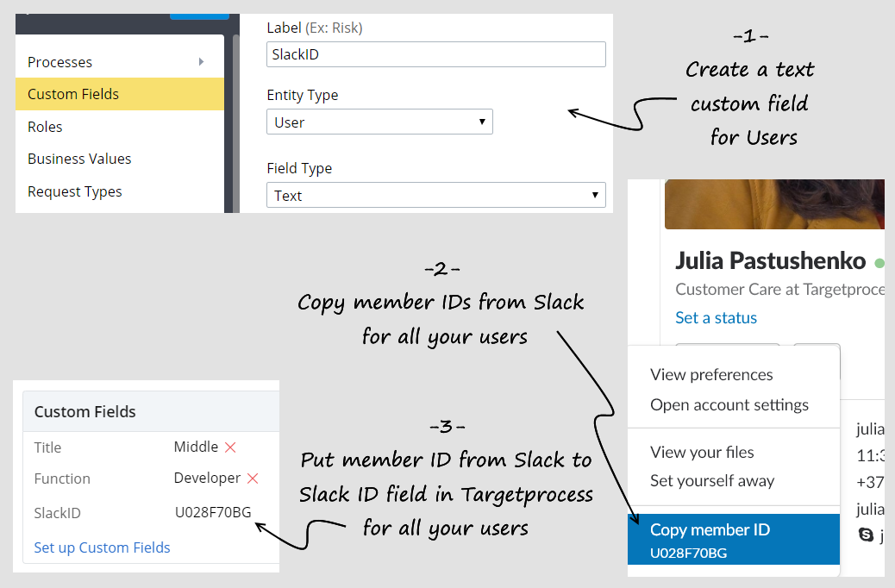The image size is (895, 588).
Task: Remove the Middle value from Title field
Action: point(230,447)
